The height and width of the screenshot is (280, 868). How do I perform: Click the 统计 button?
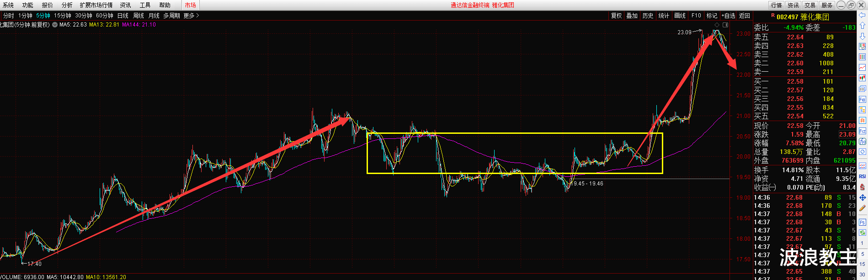(x=664, y=16)
